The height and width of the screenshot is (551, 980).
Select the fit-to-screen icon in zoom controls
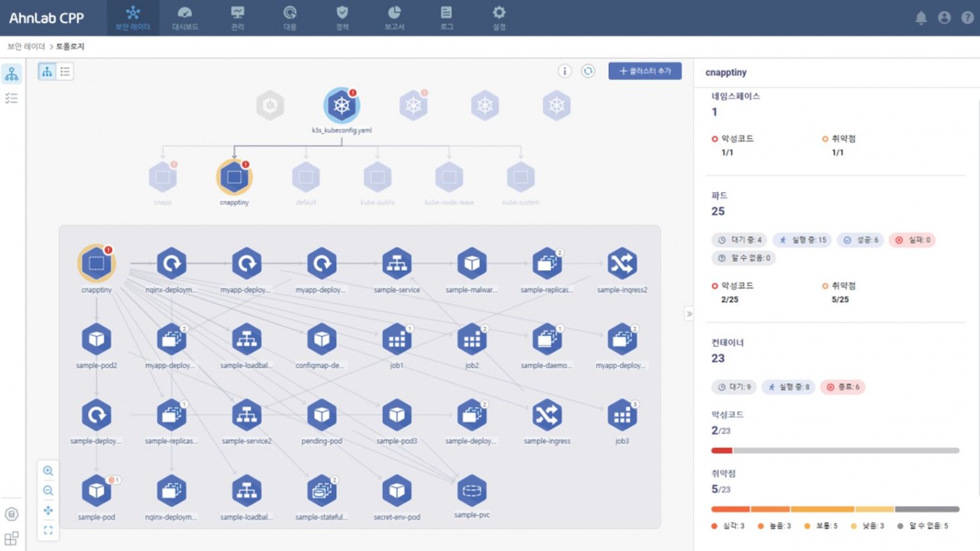pyautogui.click(x=48, y=530)
